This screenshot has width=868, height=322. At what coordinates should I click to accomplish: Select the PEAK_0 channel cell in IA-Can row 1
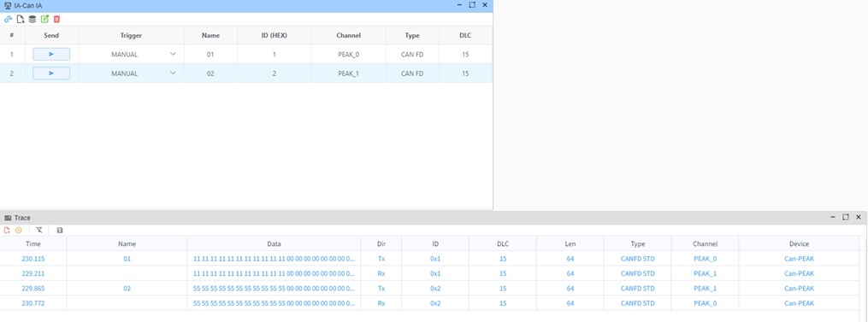349,55
